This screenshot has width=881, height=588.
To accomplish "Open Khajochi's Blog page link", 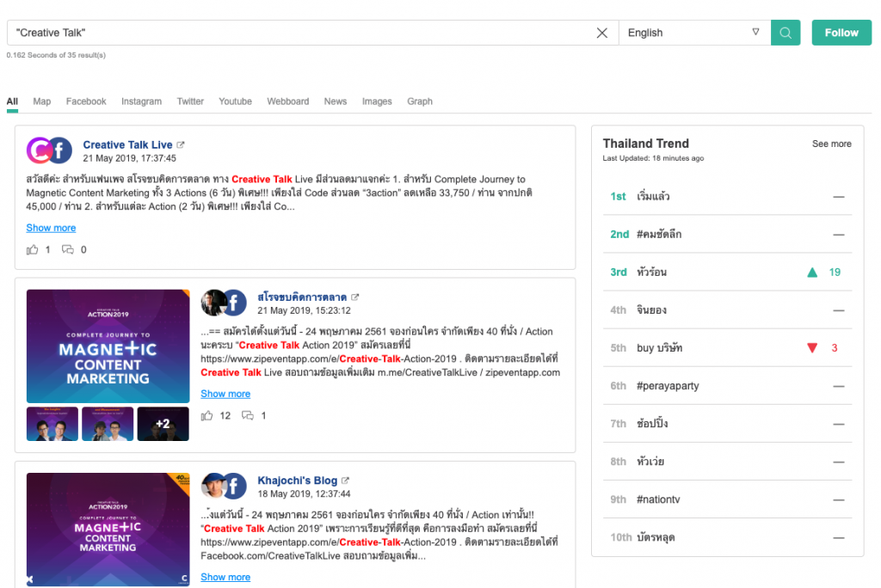I will 297,481.
